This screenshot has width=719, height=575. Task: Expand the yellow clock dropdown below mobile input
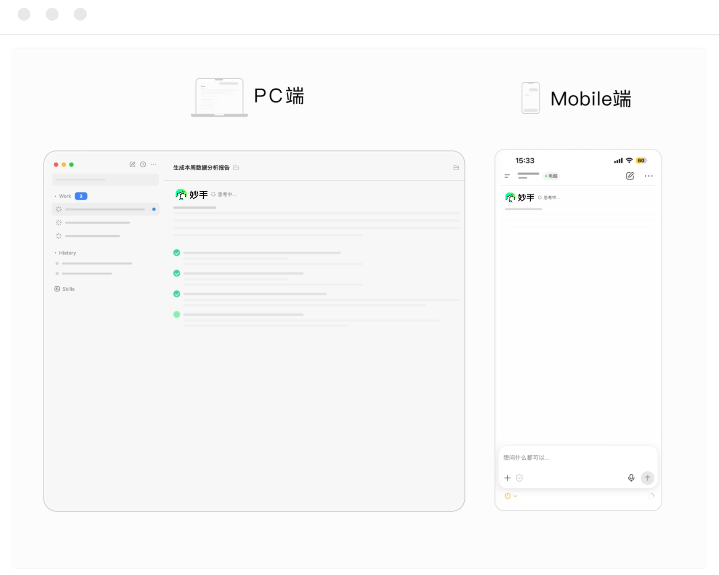pyautogui.click(x=511, y=496)
